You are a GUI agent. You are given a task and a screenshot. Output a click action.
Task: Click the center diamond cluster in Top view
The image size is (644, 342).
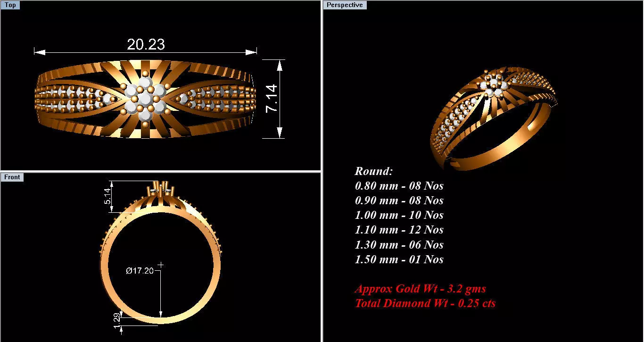coord(146,99)
